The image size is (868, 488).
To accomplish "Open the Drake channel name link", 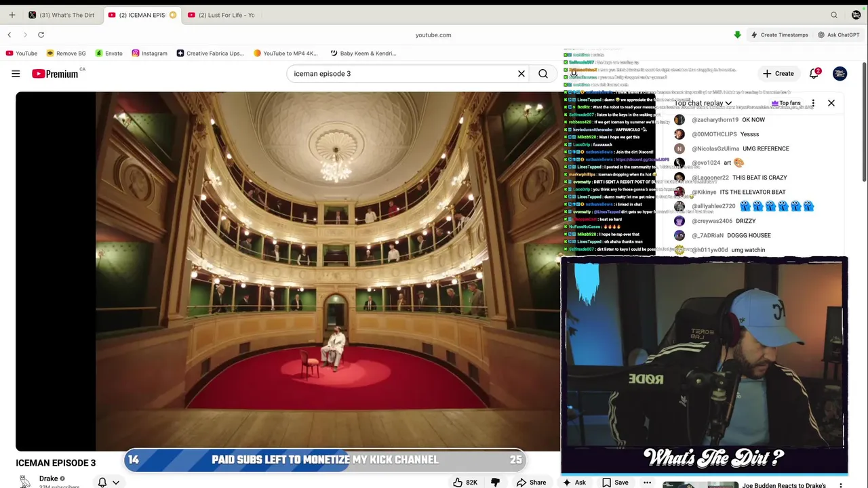I will 48,479.
